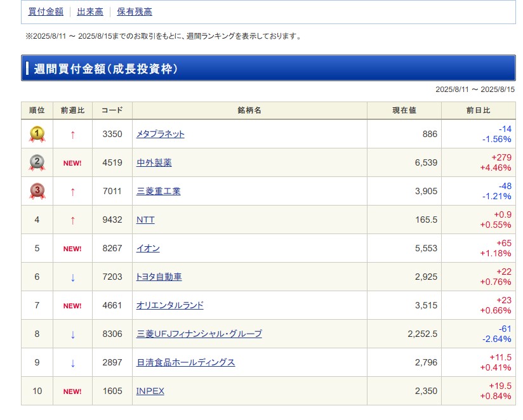Click the current price 5,553

click(x=426, y=248)
